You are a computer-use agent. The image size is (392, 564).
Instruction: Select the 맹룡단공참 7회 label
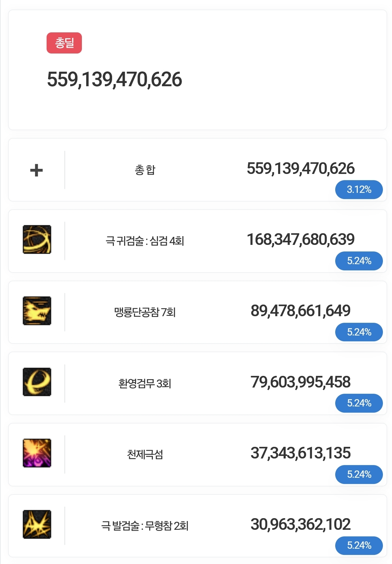tap(145, 312)
